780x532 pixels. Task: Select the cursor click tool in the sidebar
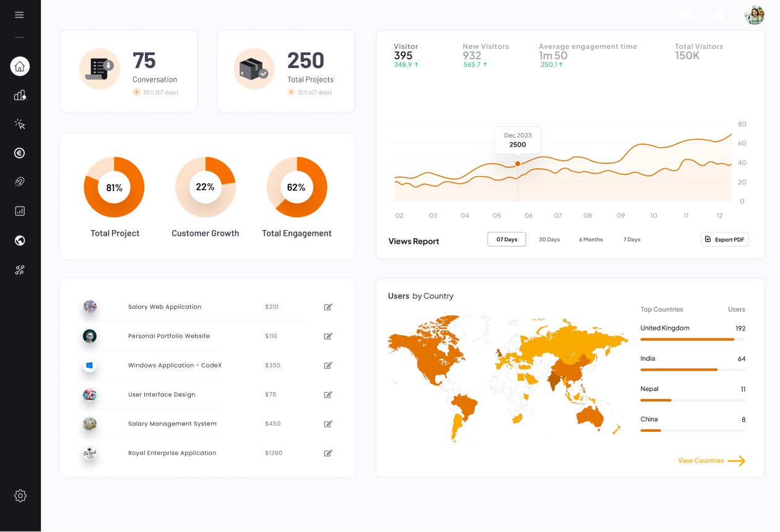click(x=20, y=124)
